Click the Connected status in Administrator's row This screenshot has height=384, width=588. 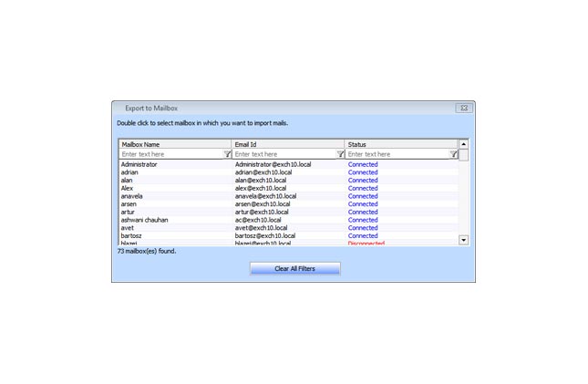tap(363, 164)
